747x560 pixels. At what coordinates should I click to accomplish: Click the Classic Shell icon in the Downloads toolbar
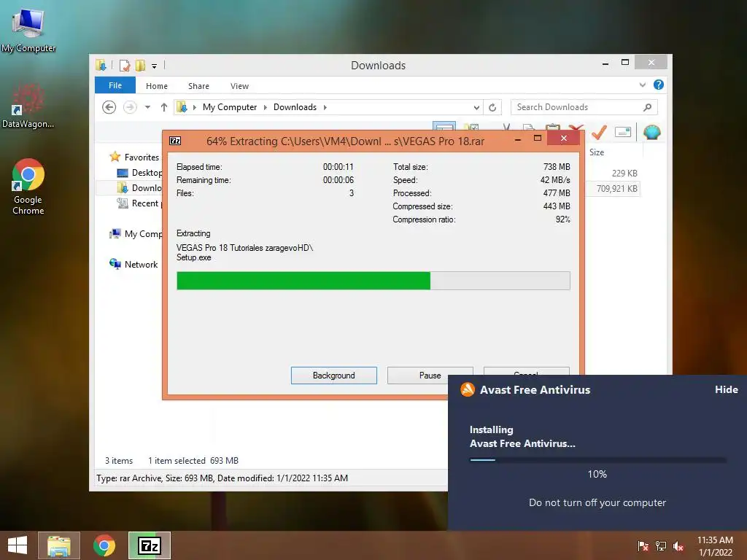coord(651,132)
